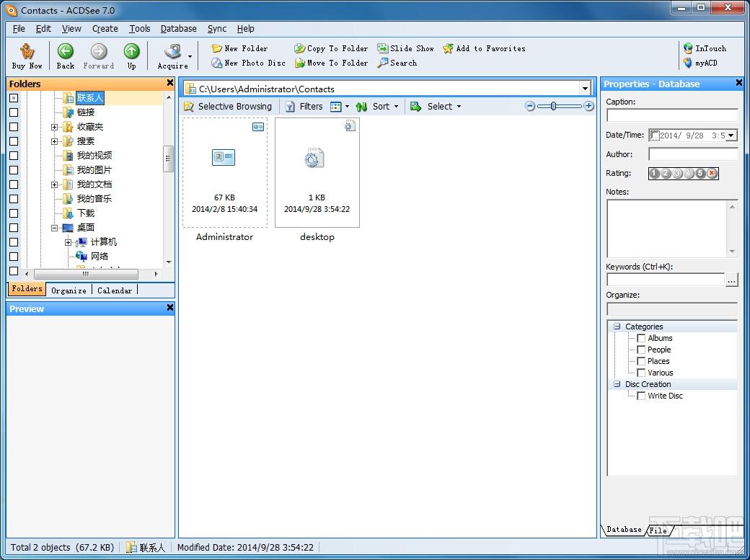Zoom out thumbnails with minus icon
Viewport: 750px width, 560px height.
pyautogui.click(x=529, y=106)
